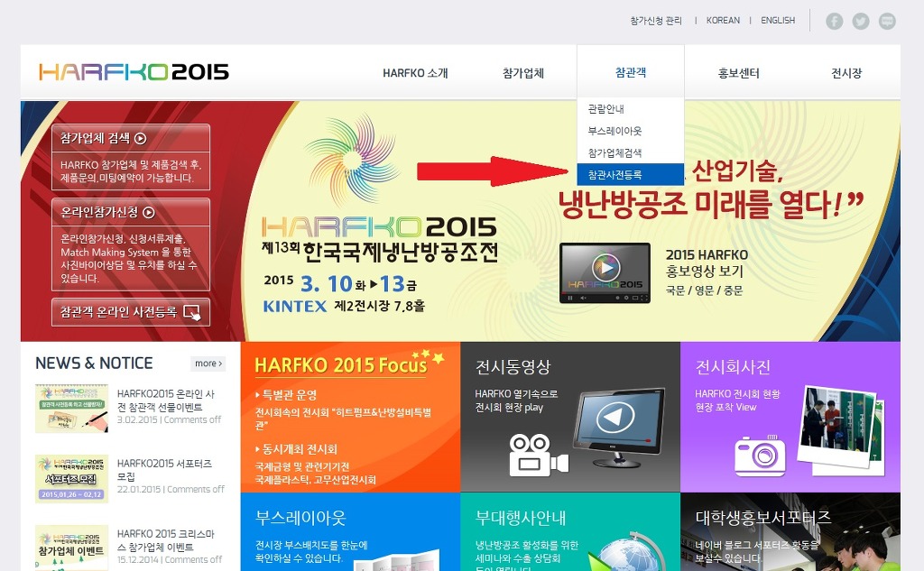The image size is (924, 571).
Task: Open the 참가업체 이벤트 news thumbnail
Action: (71, 548)
